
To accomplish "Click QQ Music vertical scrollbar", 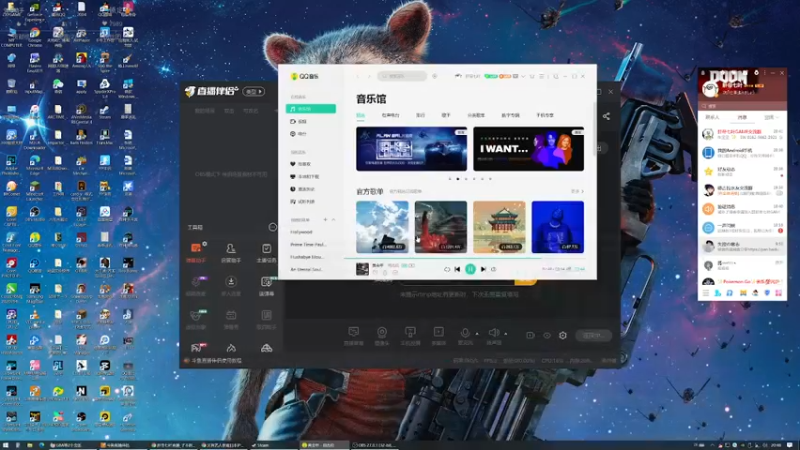I will [593, 128].
